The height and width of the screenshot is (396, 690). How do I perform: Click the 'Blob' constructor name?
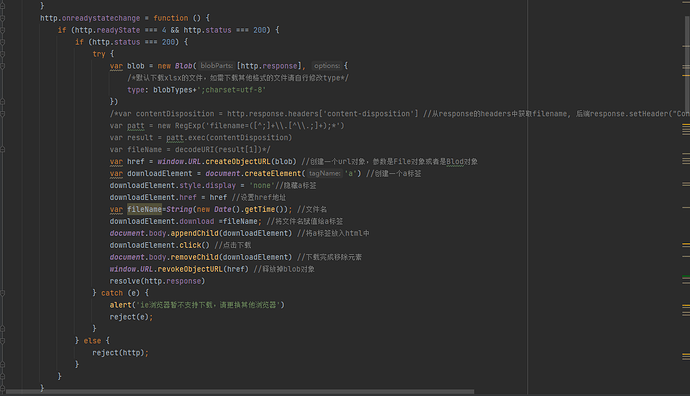pyautogui.click(x=184, y=66)
